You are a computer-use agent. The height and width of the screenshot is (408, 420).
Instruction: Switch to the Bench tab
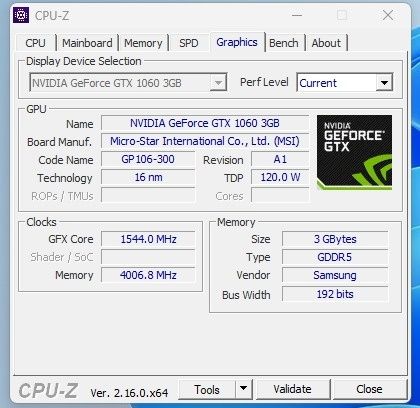284,43
